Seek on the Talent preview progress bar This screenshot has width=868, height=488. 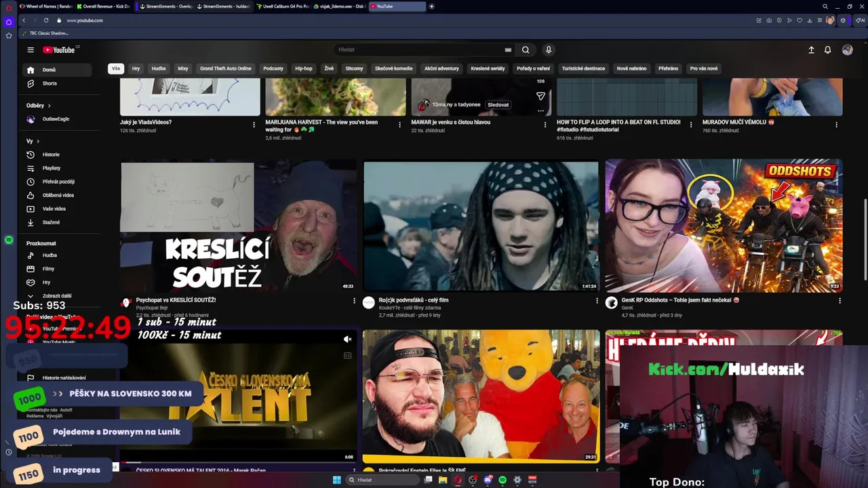click(x=239, y=462)
